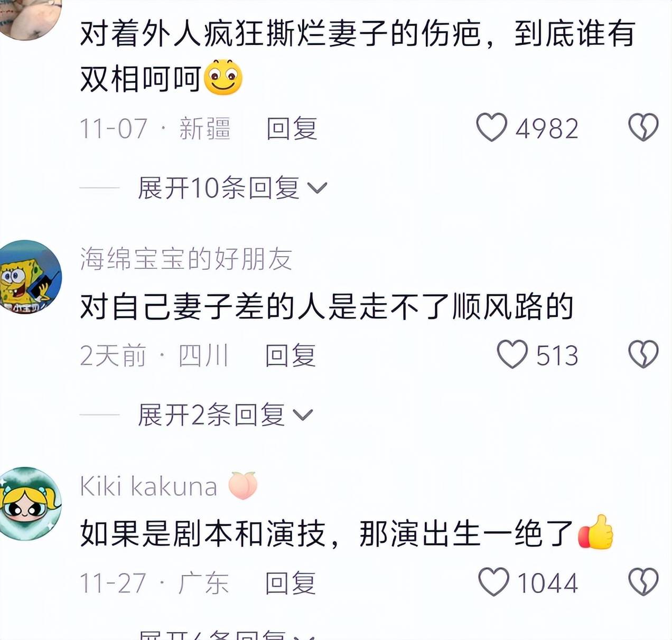Select comment text 对自己妻子差的人是走不了顺风路的
The width and height of the screenshot is (672, 640).
tap(326, 307)
